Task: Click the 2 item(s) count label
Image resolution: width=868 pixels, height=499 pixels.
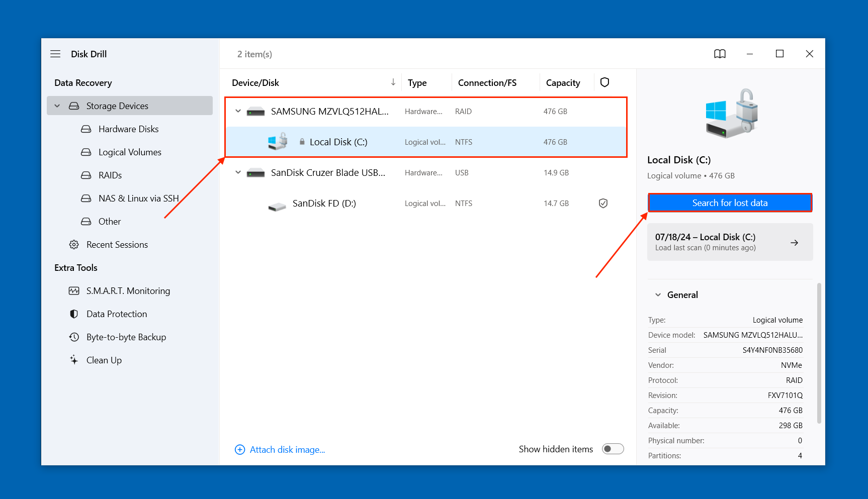Action: point(254,54)
